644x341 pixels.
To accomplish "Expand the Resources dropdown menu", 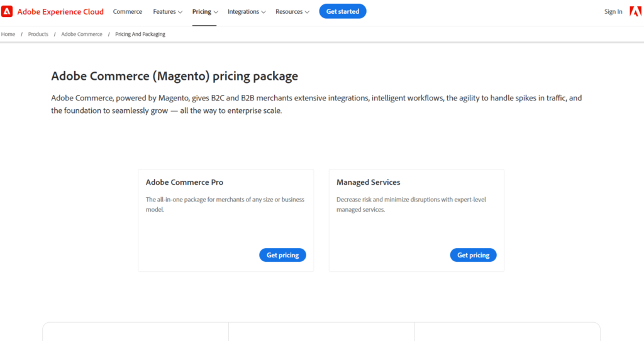I will point(292,11).
